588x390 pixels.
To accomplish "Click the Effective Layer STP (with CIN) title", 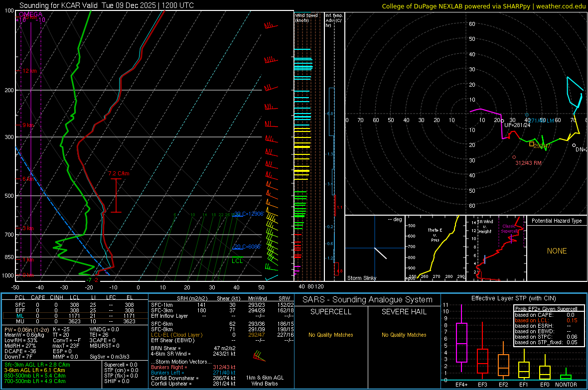I will (x=513, y=298).
